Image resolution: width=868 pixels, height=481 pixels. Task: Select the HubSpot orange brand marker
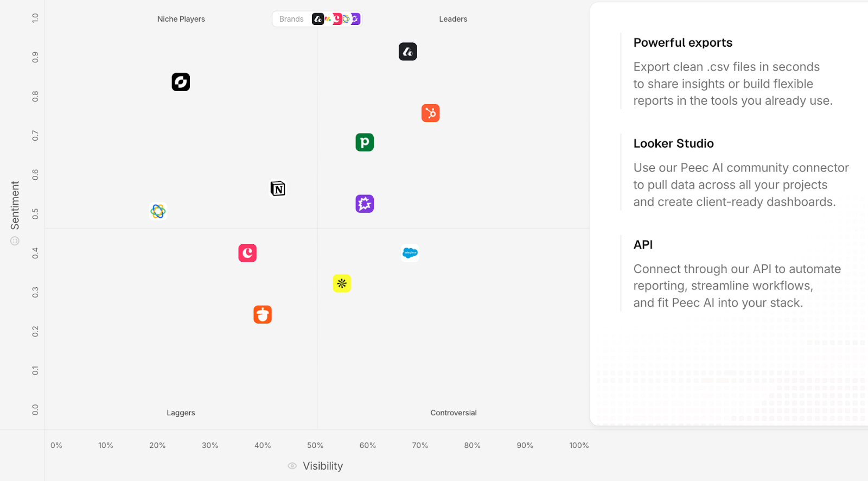[x=431, y=113]
